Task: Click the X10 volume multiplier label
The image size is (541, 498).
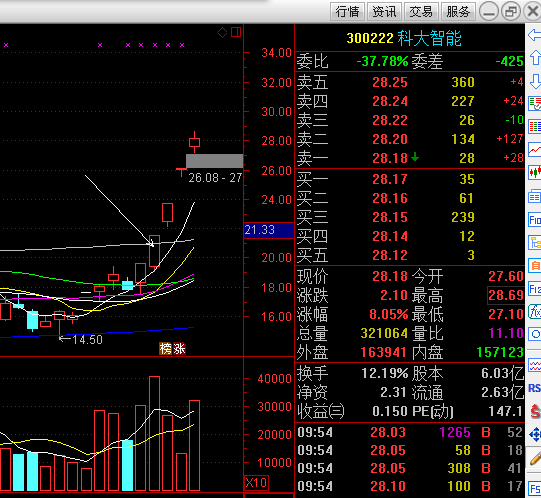Action: tap(256, 482)
